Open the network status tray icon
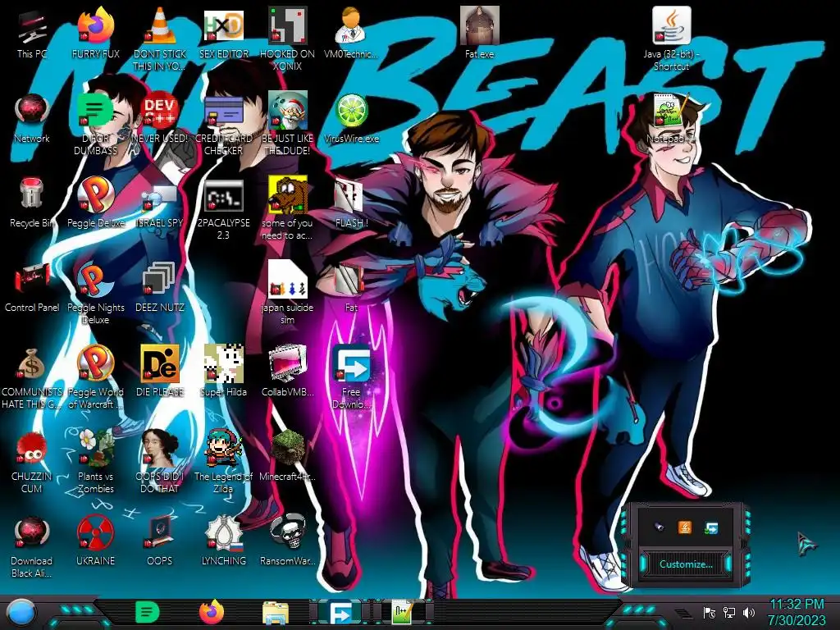 pyautogui.click(x=729, y=612)
